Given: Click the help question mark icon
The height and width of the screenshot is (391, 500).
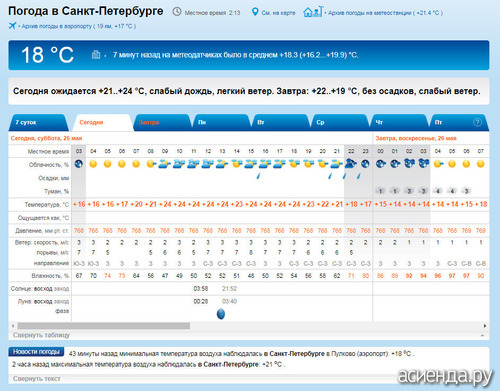Looking at the screenshot, I should [477, 122].
